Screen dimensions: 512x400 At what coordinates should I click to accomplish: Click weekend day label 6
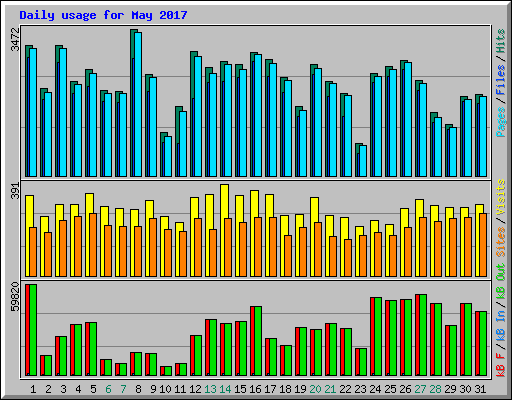[x=108, y=389]
